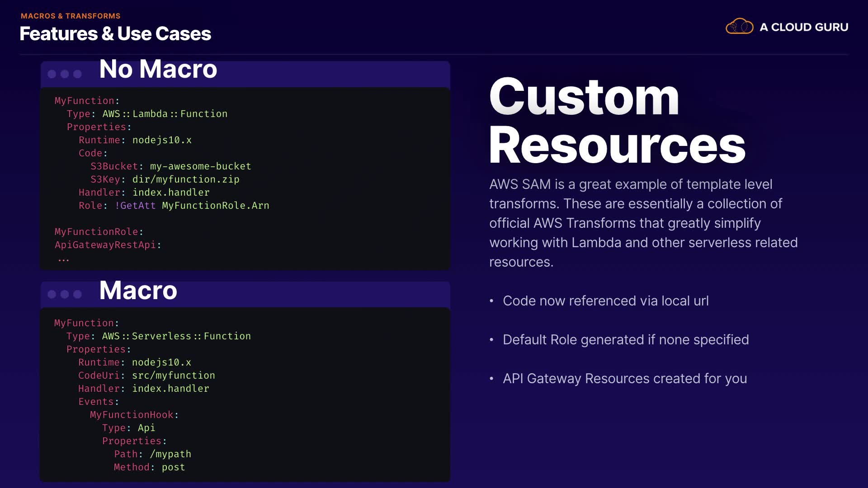Click bullet Code now referenced via local url
Screen dimensions: 868x488
click(605, 301)
